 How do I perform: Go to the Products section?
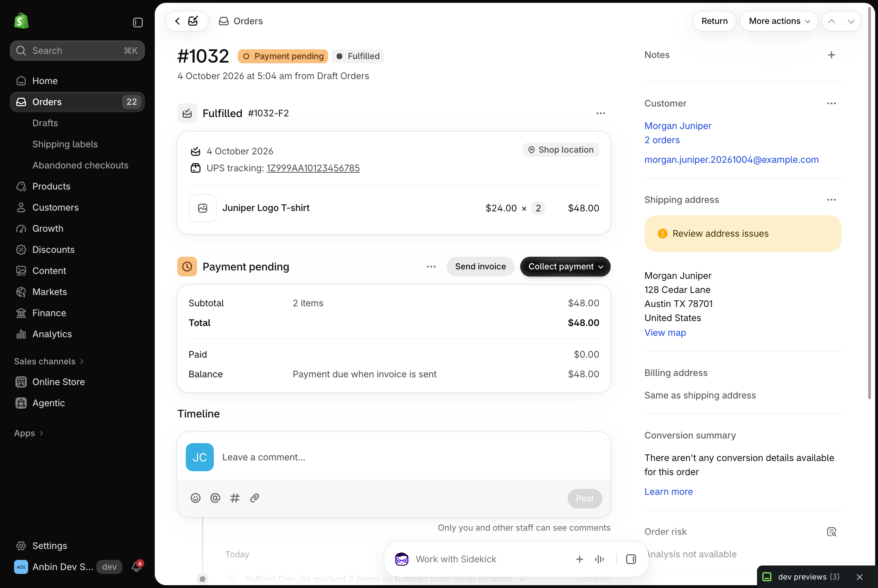click(77, 186)
